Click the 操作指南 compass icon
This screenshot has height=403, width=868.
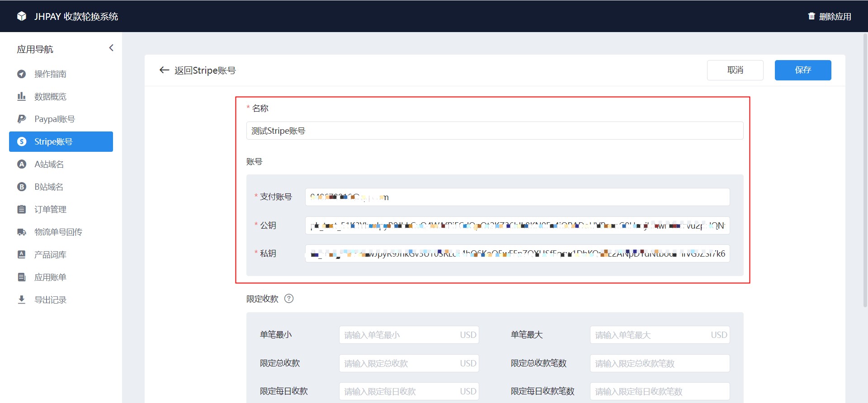[21, 74]
